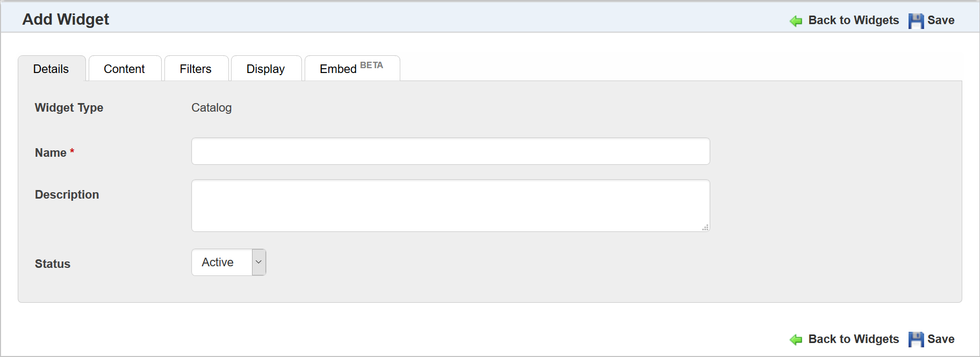Open the Content tab

click(124, 69)
